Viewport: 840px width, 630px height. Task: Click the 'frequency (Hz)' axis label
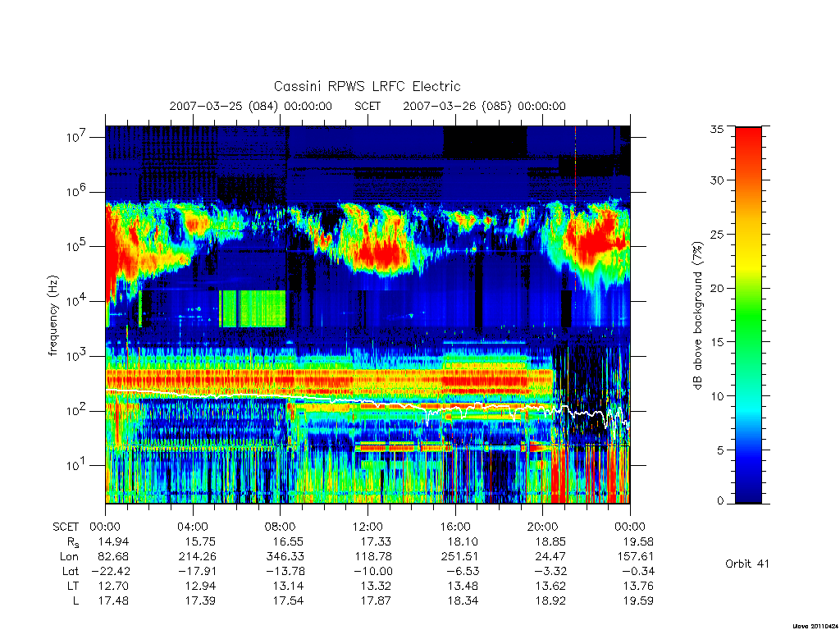coord(53,316)
